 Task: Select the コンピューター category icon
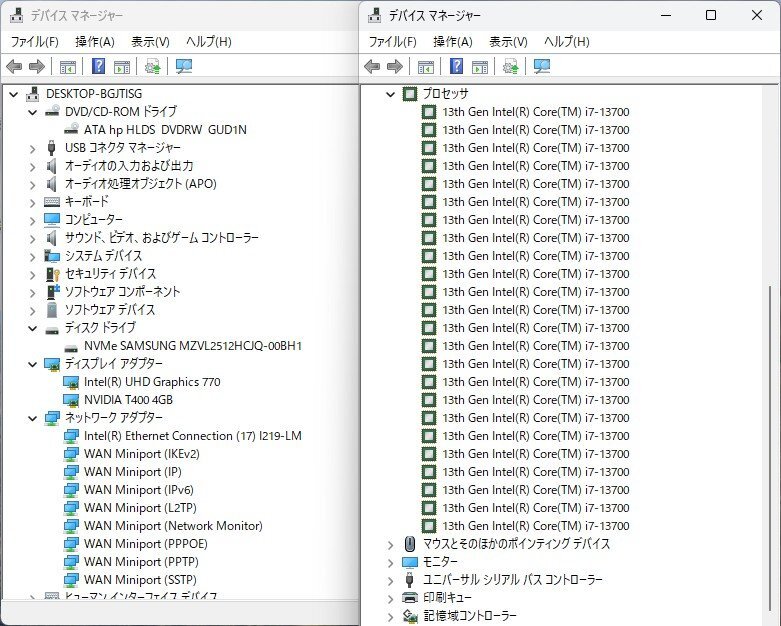click(52, 220)
